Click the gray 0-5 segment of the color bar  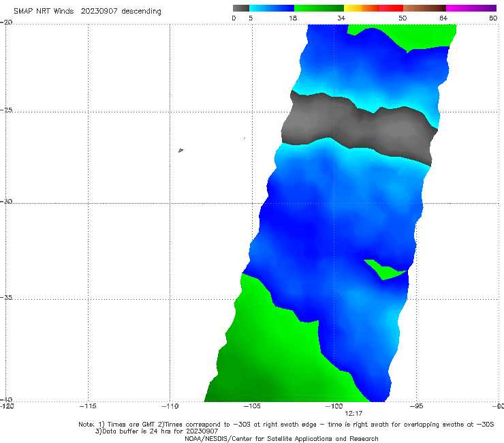240,8
